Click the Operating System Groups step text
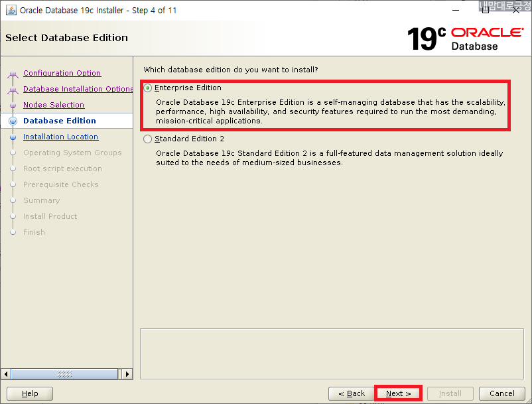 [72, 153]
